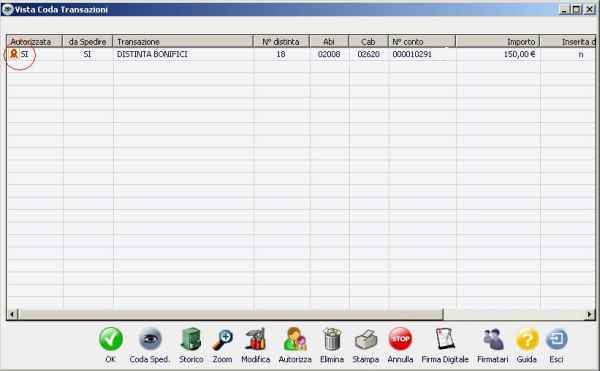The image size is (600, 371).
Task: Open Firma Digitale document icon
Action: click(x=445, y=339)
